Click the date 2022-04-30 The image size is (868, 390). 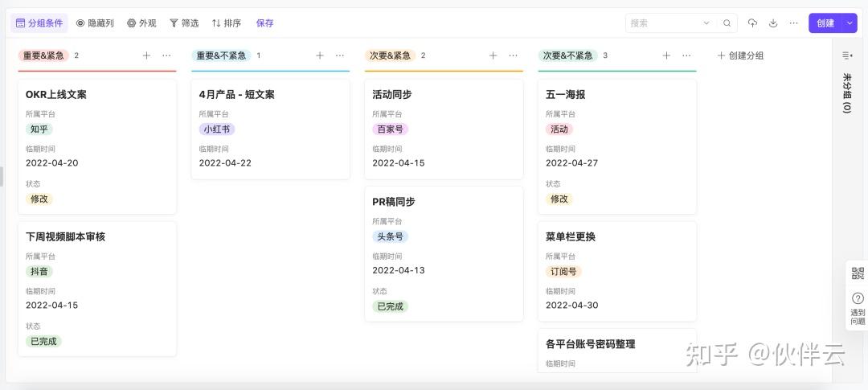coord(572,306)
